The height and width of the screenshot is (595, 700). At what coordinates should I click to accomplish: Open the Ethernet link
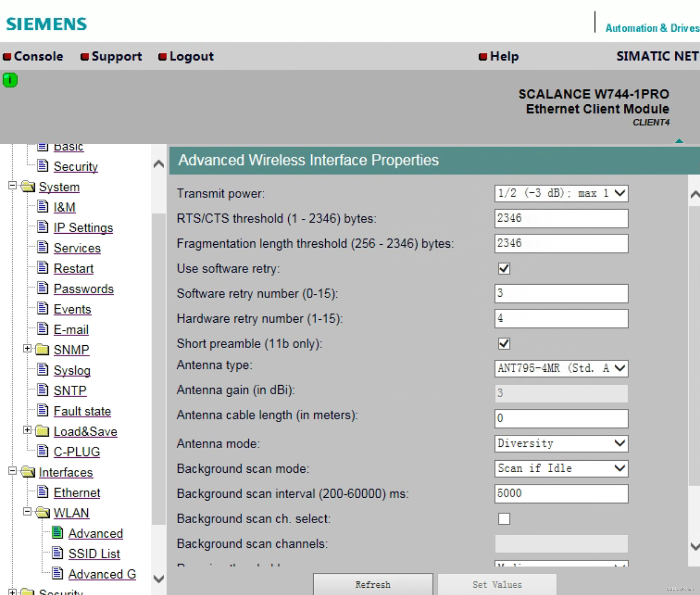click(77, 492)
